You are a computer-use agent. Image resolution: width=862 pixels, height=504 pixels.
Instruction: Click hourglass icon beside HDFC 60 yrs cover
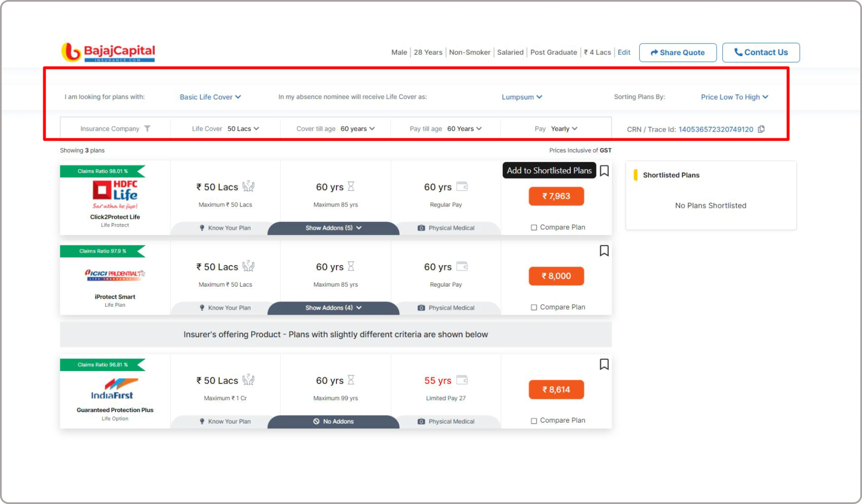pyautogui.click(x=351, y=186)
